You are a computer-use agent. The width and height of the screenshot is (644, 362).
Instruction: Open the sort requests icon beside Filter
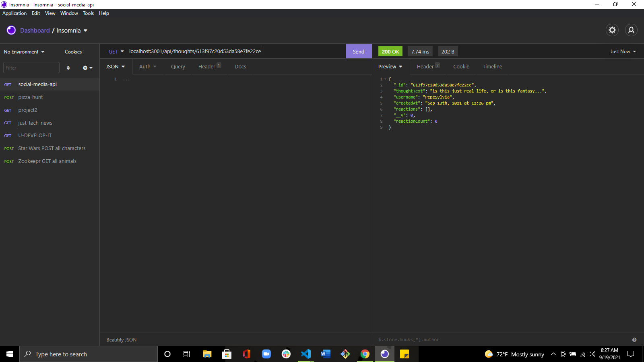[68, 68]
